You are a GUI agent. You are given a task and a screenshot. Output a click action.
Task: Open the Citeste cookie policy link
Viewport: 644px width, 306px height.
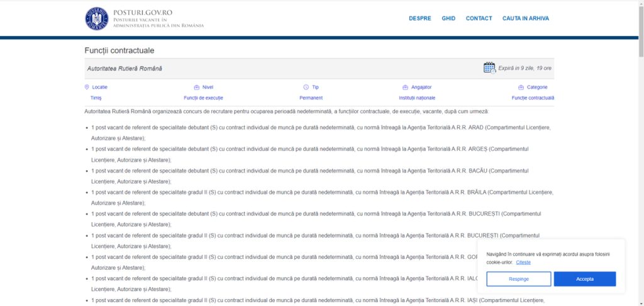tap(523, 262)
